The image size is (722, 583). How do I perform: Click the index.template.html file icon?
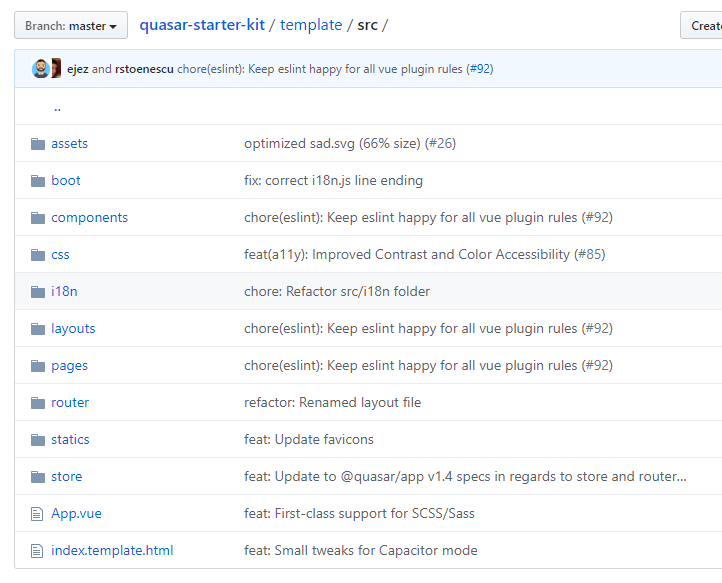tap(37, 551)
